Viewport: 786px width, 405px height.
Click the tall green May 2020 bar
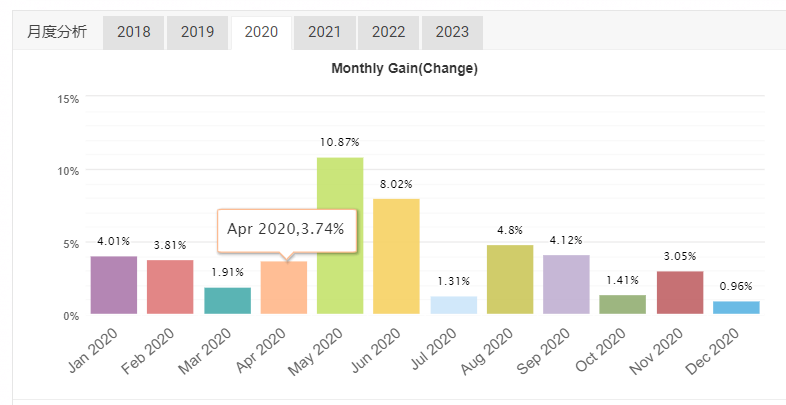point(340,236)
